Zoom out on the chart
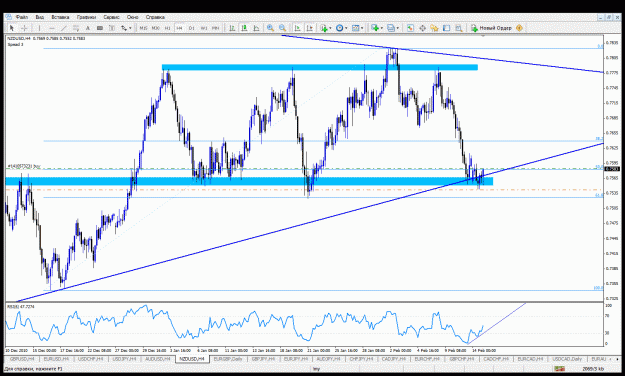This screenshot has height=376, width=625. 282,28
